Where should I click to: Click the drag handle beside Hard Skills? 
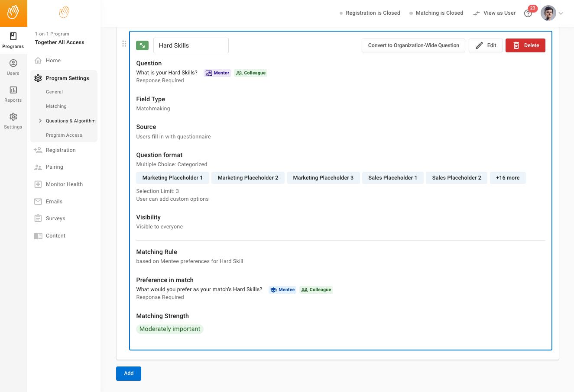124,44
